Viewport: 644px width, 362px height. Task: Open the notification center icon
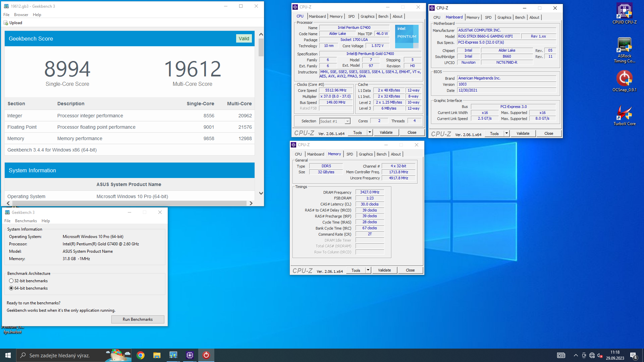634,355
